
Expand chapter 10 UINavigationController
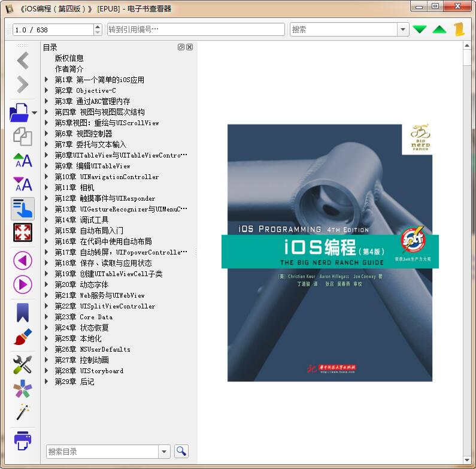click(46, 177)
